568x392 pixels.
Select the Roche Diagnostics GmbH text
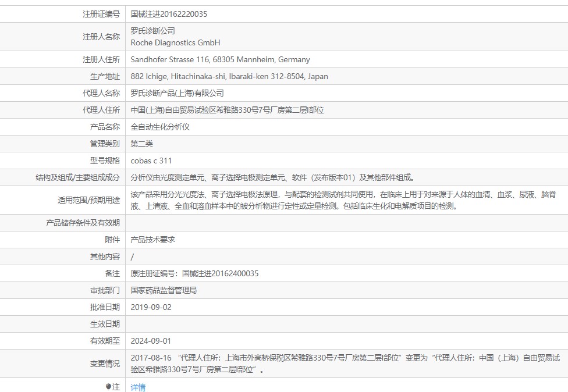[x=175, y=42]
